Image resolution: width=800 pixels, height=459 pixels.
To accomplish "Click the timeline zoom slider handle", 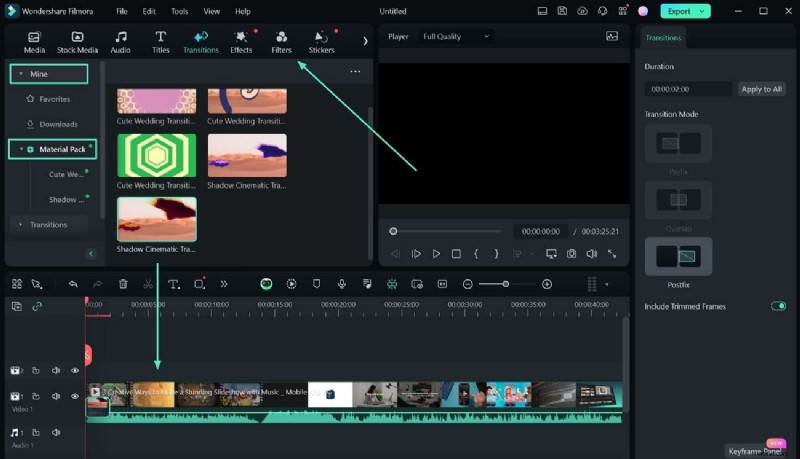I will click(x=505, y=284).
